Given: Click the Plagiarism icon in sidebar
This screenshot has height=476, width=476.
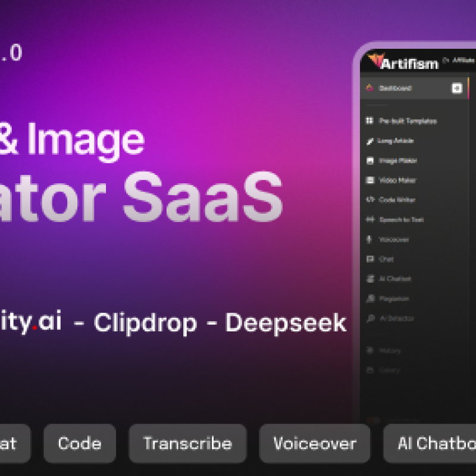Looking at the screenshot, I should pyautogui.click(x=370, y=299).
